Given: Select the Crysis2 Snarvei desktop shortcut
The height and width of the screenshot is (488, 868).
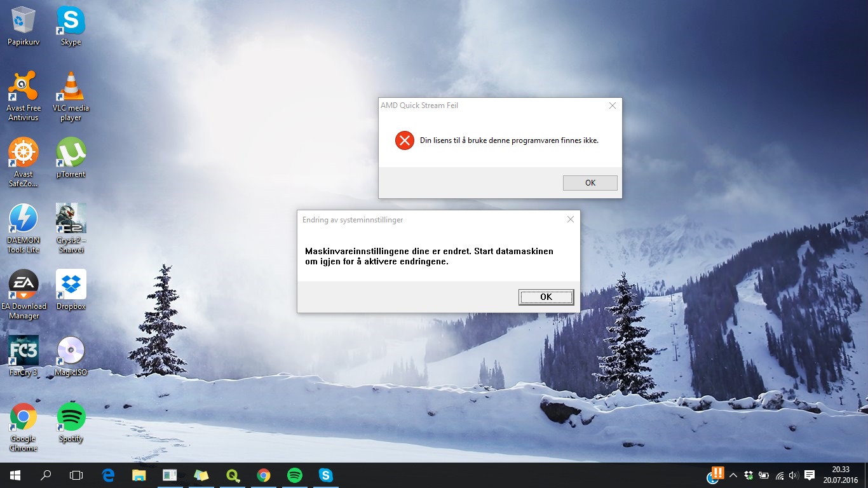Looking at the screenshot, I should pyautogui.click(x=71, y=229).
